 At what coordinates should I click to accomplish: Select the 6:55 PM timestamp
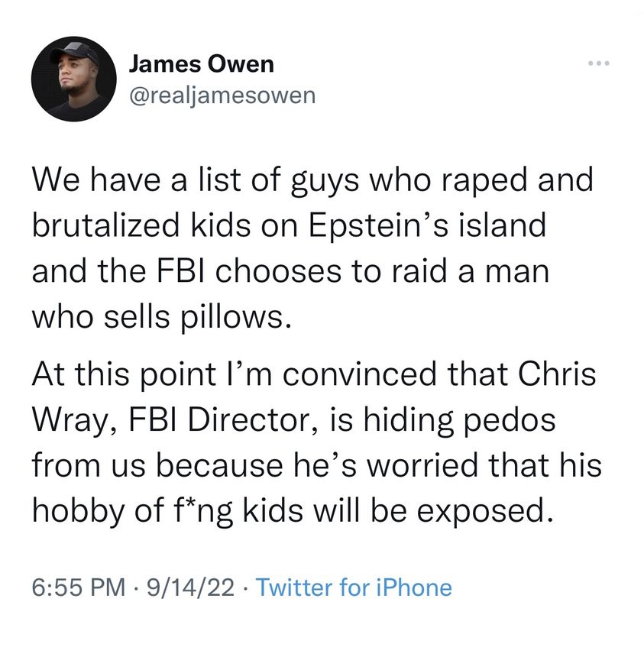[79, 587]
